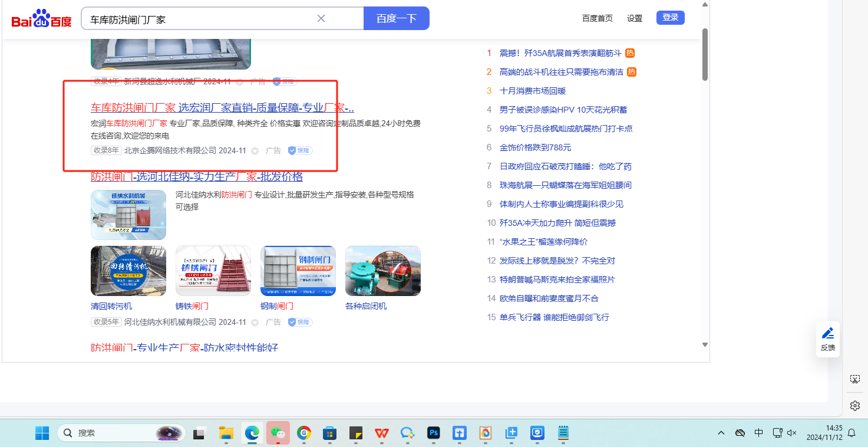
Task: Open WeChat from the taskbar
Action: [278, 433]
